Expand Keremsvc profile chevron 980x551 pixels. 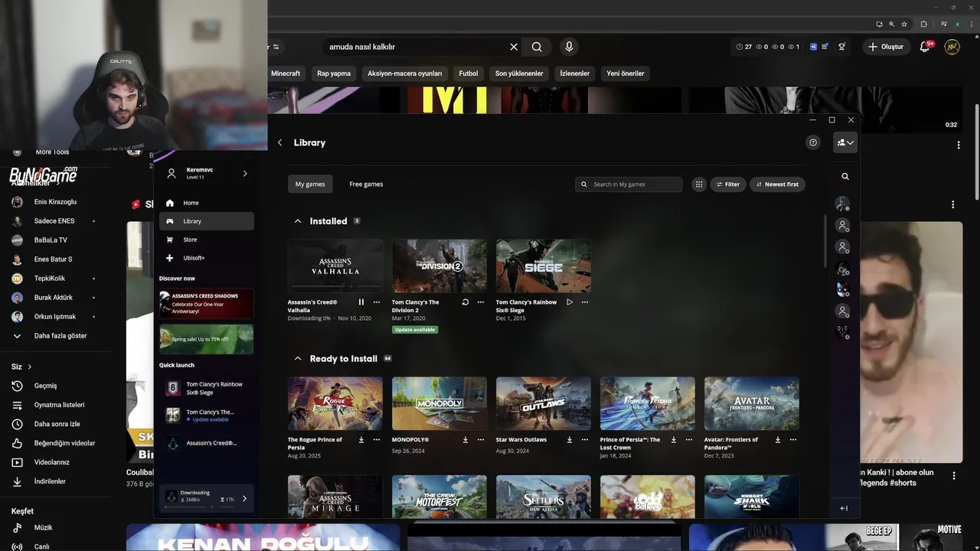[x=245, y=174]
